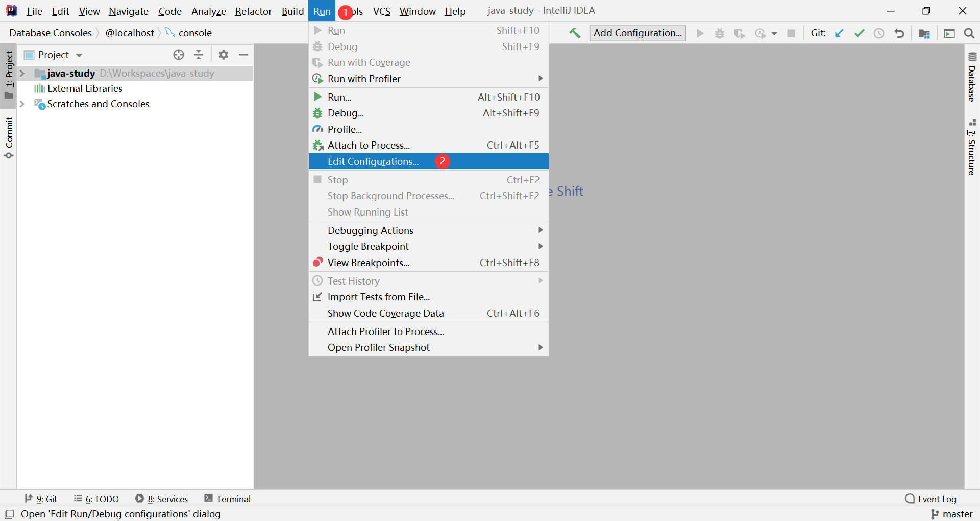Screen dimensions: 980x521
Task: Click the Database Consoles breadcrumb
Action: [51, 33]
